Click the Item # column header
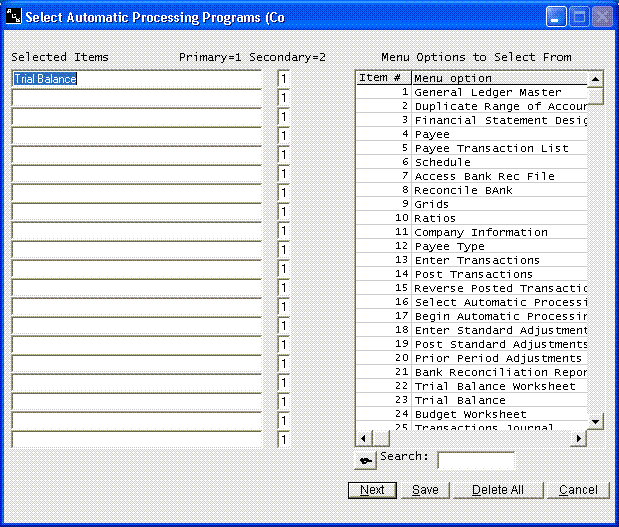 coord(383,78)
